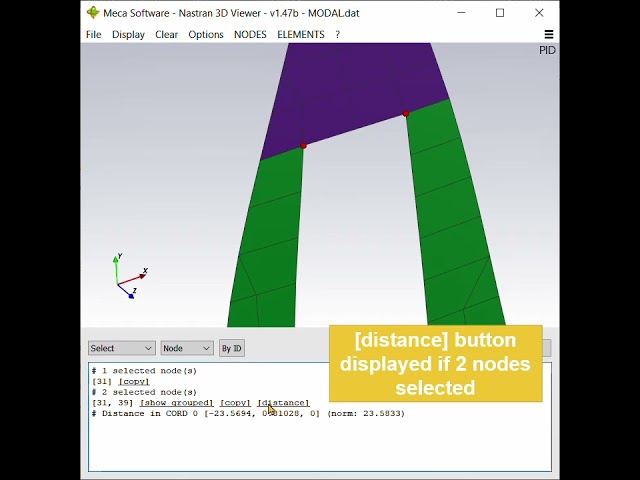This screenshot has height=480, width=640.
Task: Click [copy] link next to [31]
Action: [x=134, y=382]
